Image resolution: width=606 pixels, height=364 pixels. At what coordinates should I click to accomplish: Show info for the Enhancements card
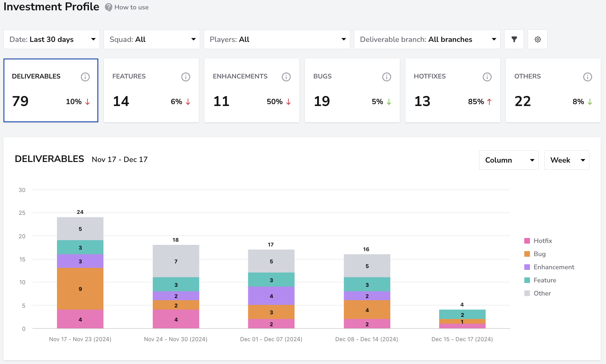(286, 77)
